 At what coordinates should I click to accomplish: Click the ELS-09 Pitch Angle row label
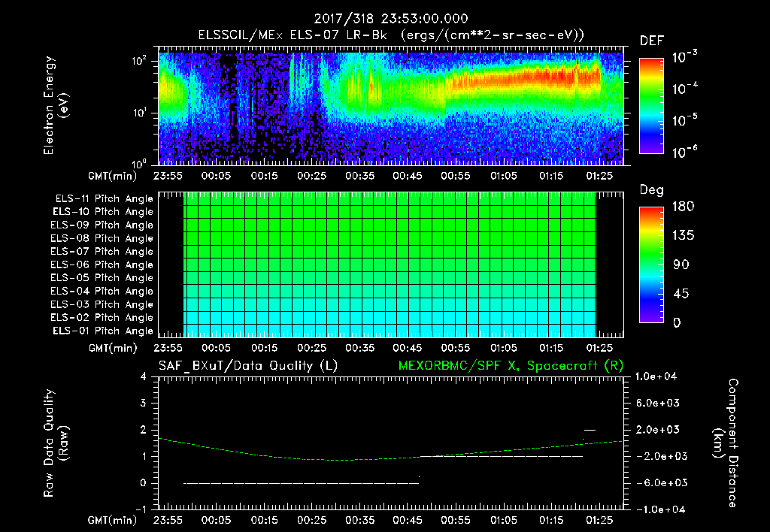point(102,225)
